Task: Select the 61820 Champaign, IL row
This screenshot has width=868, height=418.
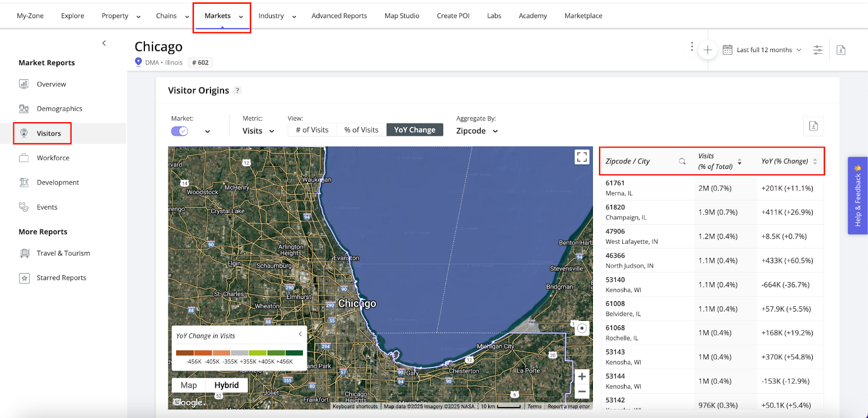Action: tap(711, 212)
